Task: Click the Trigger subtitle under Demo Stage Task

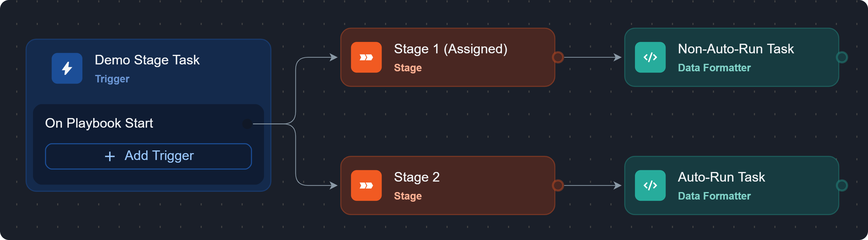Action: coord(112,79)
